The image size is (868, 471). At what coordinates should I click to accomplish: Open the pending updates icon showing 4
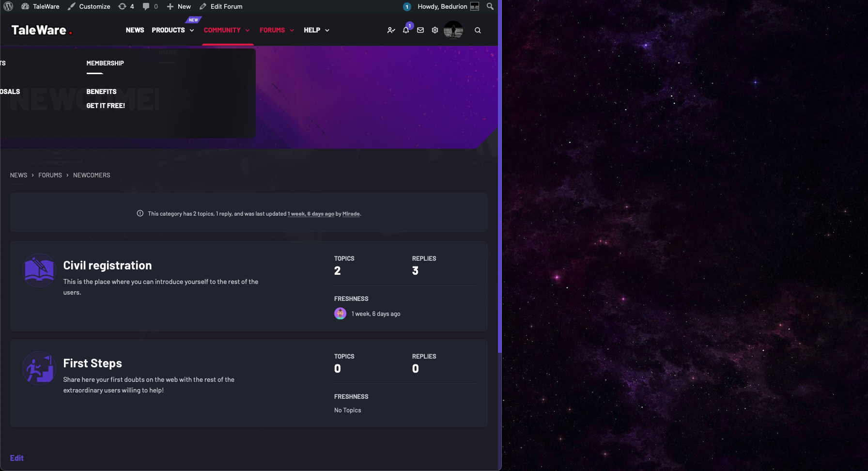(x=126, y=6)
